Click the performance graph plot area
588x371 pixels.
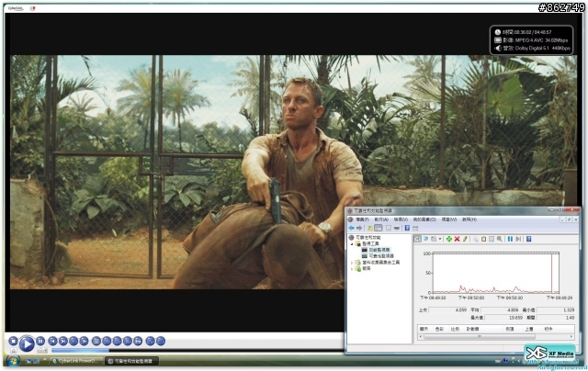click(x=496, y=274)
